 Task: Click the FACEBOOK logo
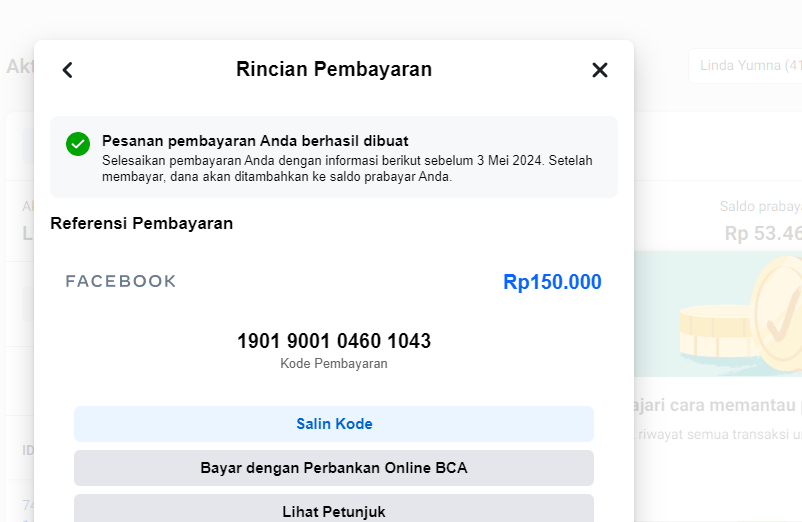point(121,282)
